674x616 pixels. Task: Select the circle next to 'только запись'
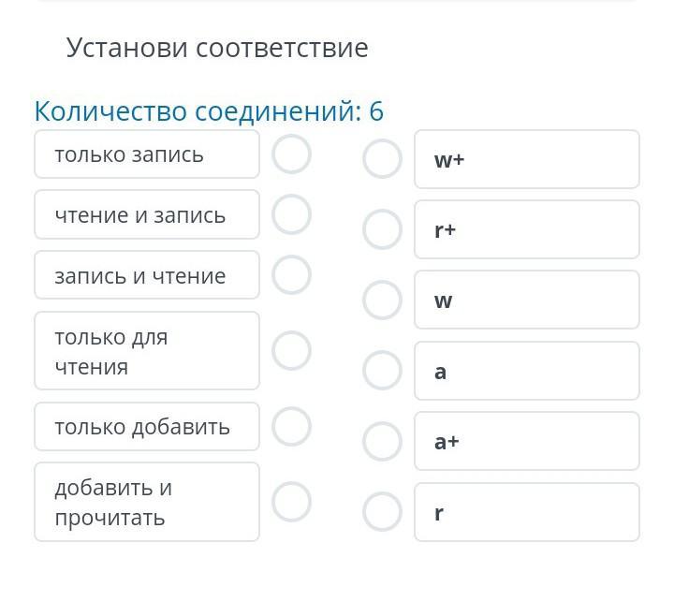[x=291, y=154]
